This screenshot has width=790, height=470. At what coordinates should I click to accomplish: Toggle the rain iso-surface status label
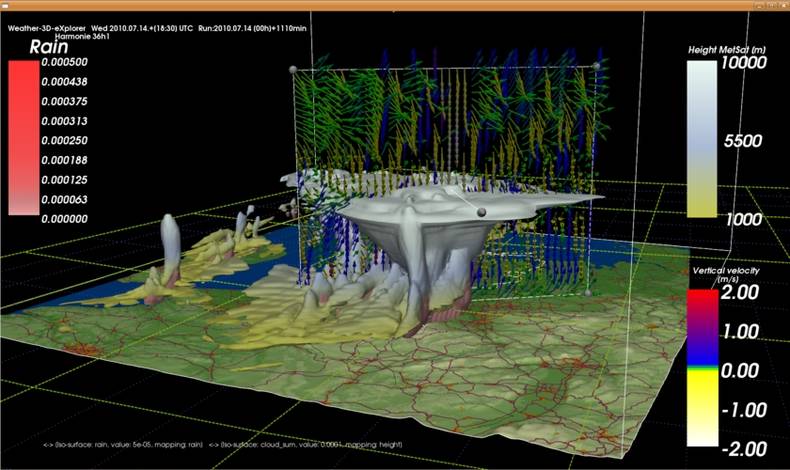[123, 444]
